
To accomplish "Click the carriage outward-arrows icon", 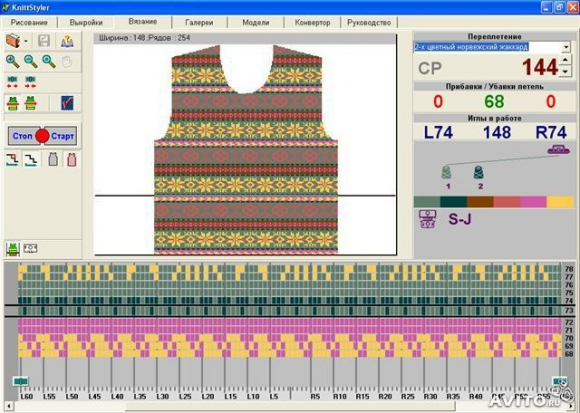I will pos(12,82).
